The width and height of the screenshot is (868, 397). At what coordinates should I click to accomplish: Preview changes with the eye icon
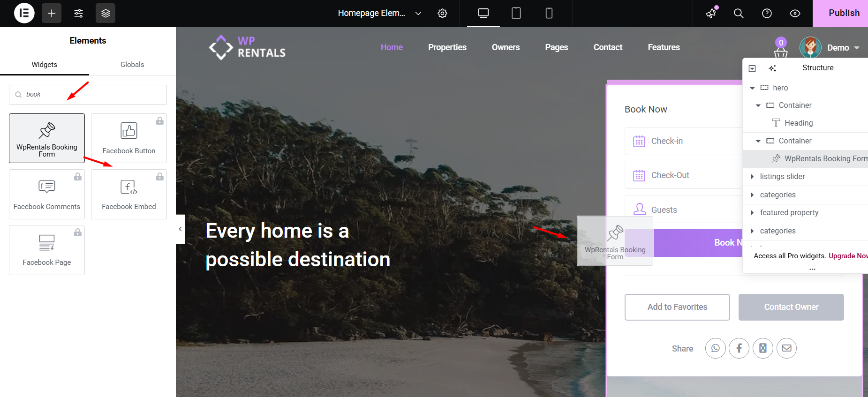(x=795, y=13)
